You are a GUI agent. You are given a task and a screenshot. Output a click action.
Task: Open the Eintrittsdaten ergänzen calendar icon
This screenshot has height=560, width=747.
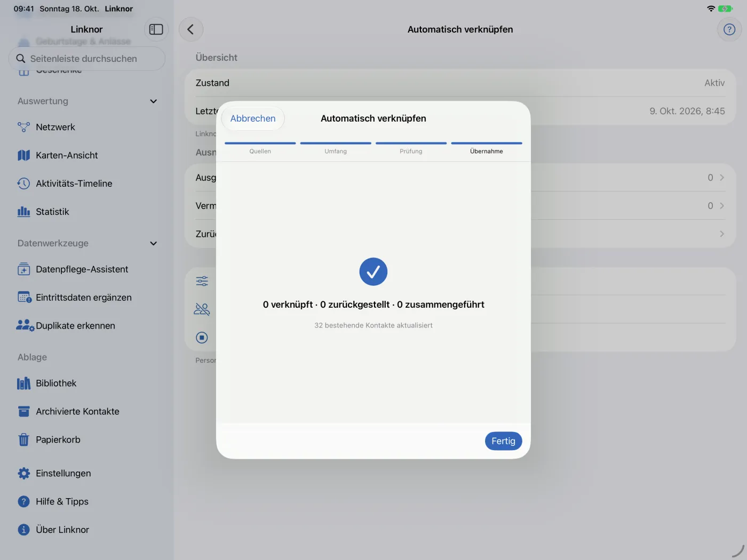coord(25,298)
